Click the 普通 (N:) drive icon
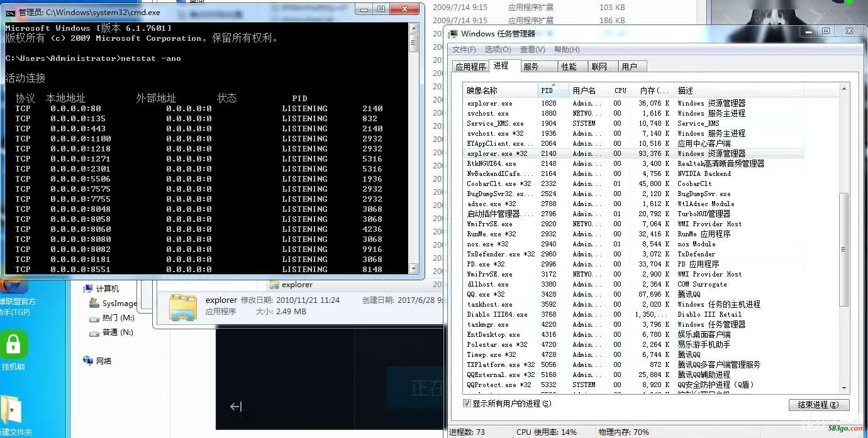 pyautogui.click(x=94, y=332)
